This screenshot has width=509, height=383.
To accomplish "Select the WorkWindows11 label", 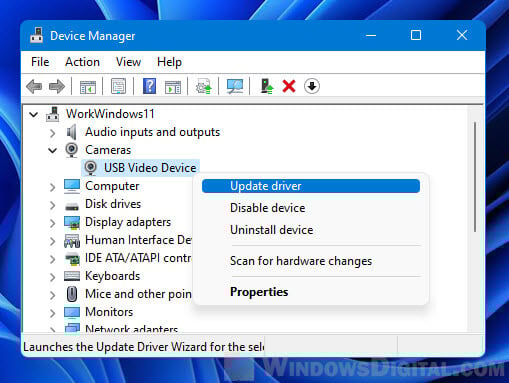I will pyautogui.click(x=110, y=114).
